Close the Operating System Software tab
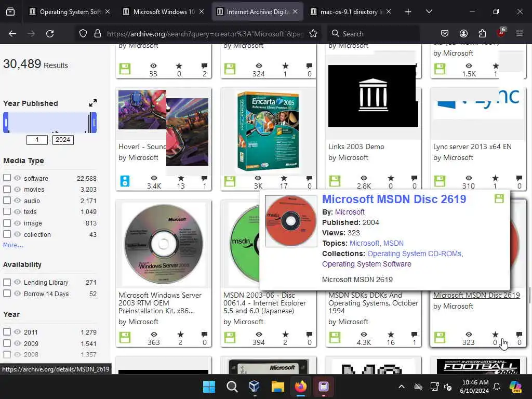This screenshot has height=399, width=532. 108,11
